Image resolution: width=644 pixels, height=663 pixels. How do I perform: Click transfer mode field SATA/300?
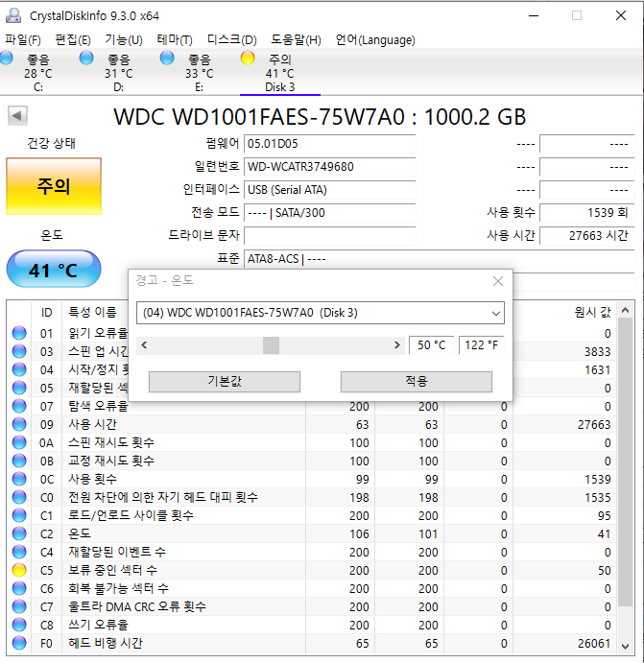pos(330,213)
